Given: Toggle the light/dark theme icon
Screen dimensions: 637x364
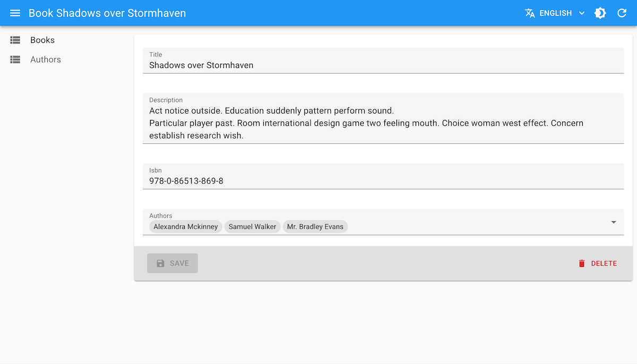Looking at the screenshot, I should pyautogui.click(x=600, y=13).
